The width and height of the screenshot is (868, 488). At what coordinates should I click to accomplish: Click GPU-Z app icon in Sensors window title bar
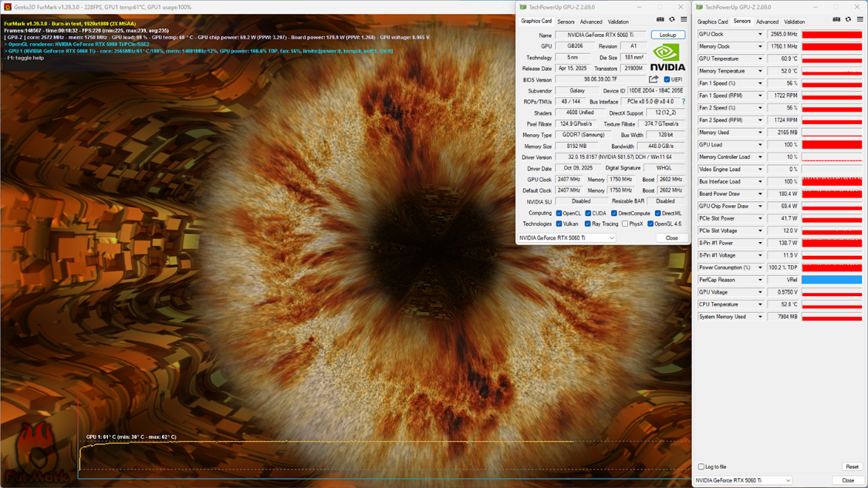(699, 7)
